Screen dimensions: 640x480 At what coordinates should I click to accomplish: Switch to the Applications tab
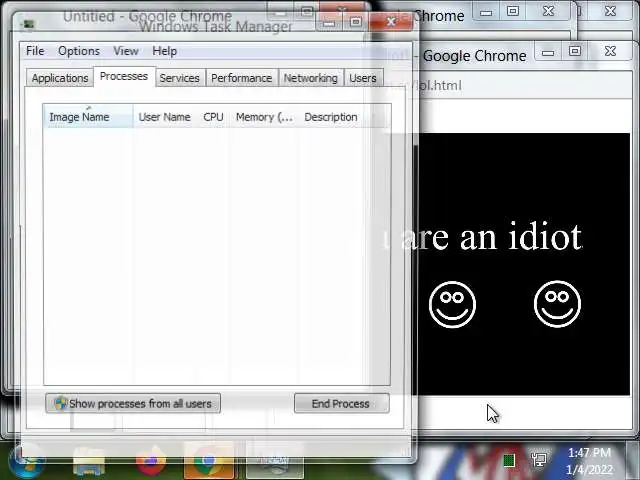60,78
